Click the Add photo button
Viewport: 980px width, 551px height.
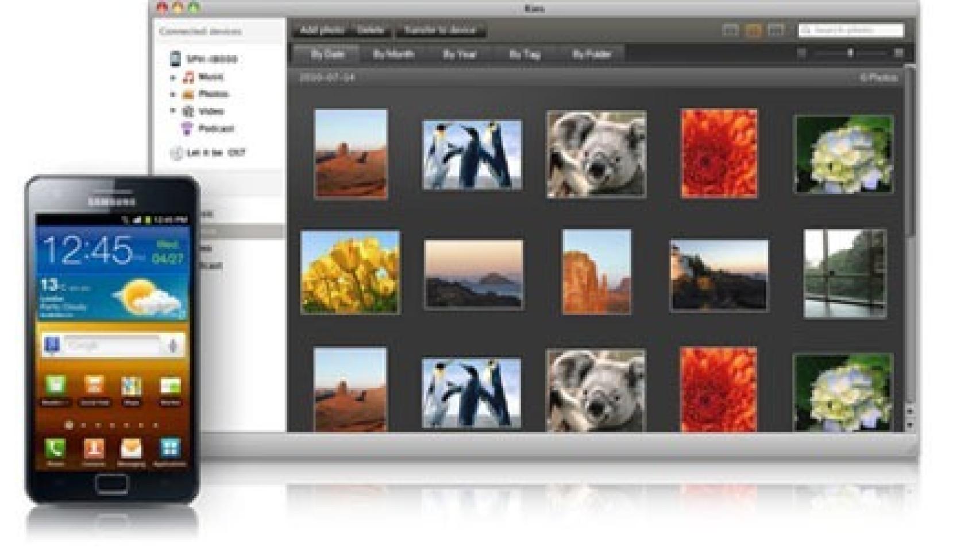pyautogui.click(x=322, y=30)
